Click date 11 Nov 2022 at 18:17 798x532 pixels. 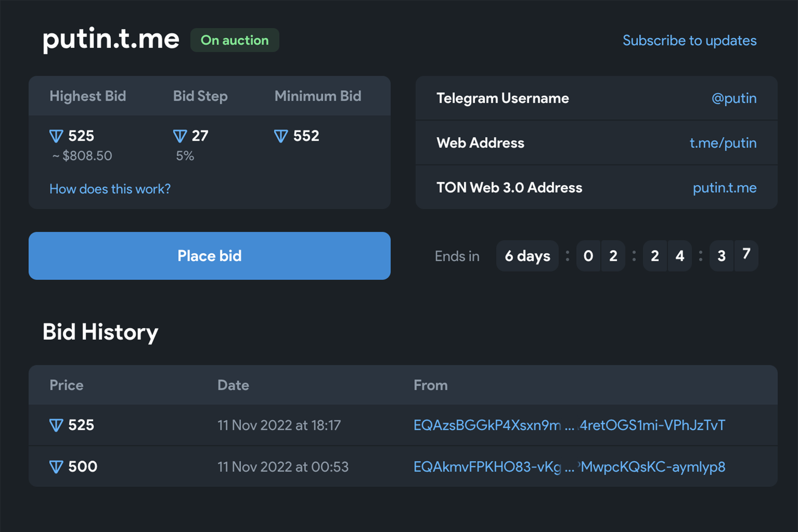[279, 426]
